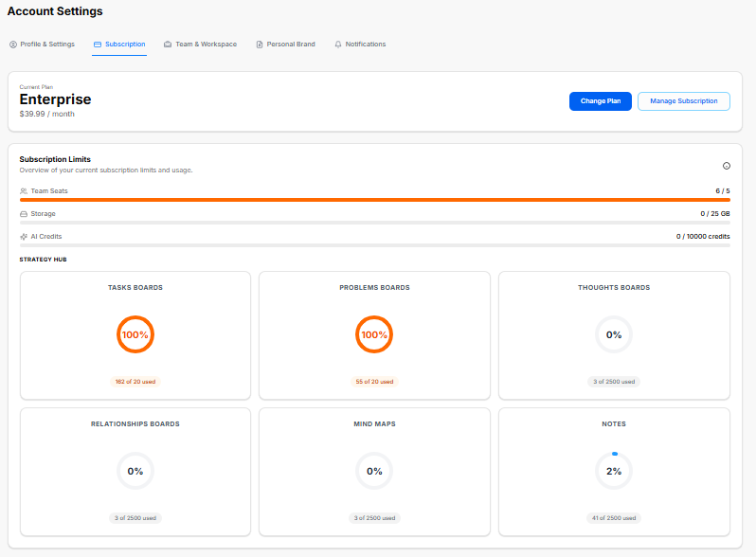Screen dimensions: 756x557
Task: Click the Team Seats label
Action: point(49,191)
